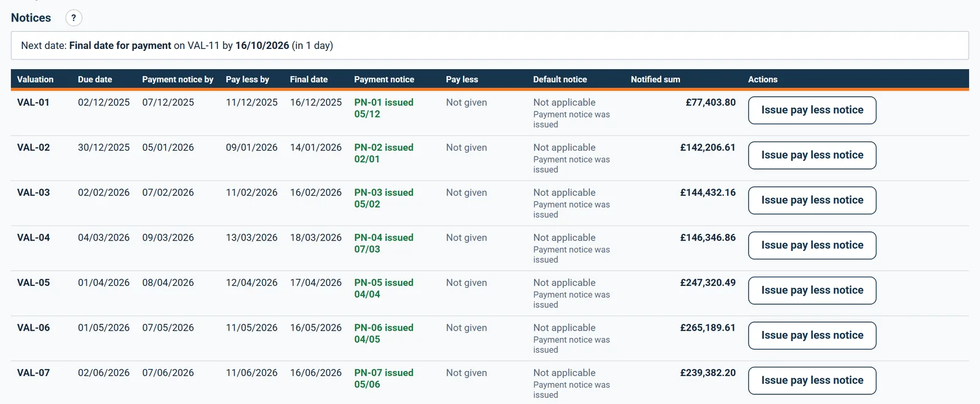Click the Final date column header
This screenshot has height=404, width=980.
pyautogui.click(x=309, y=80)
